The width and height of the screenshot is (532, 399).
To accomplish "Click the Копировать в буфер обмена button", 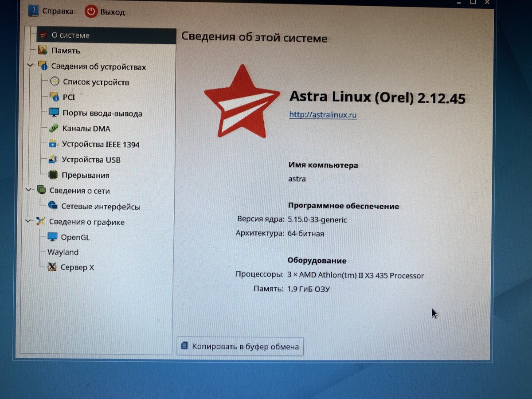I will coord(240,346).
